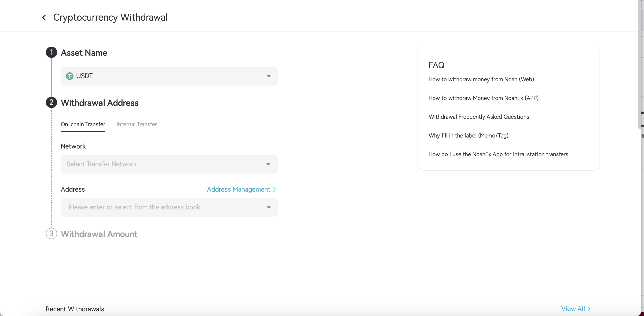644x316 pixels.
Task: Click View All recent withdrawals
Action: point(573,309)
